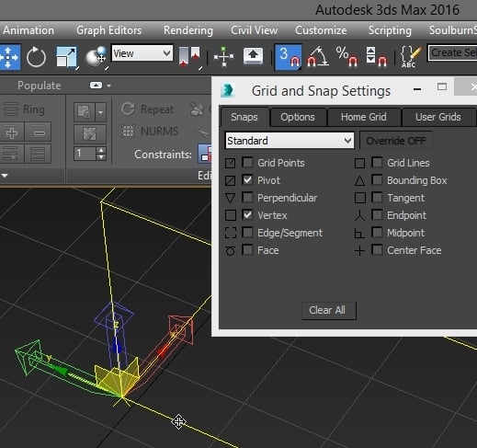The image size is (477, 448).
Task: Open Edit Named Selection Sets
Action: (x=411, y=57)
